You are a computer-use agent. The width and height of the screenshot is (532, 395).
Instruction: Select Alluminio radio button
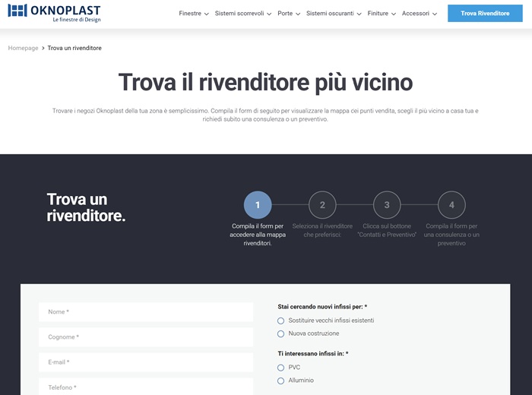(x=280, y=381)
